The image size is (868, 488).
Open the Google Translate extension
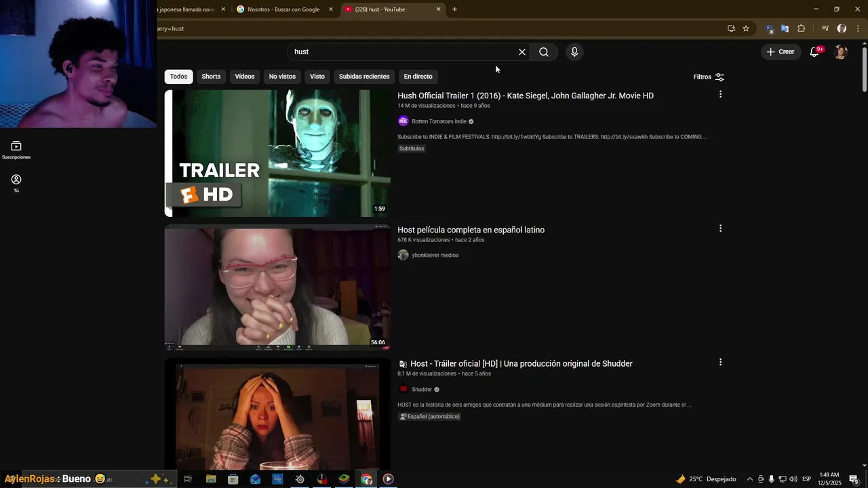785,28
